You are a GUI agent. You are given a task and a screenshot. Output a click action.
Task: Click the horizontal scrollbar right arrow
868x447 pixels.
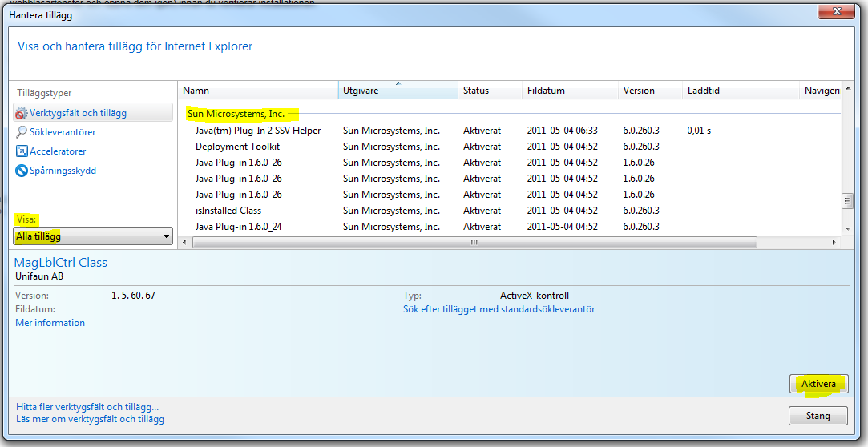click(x=834, y=242)
